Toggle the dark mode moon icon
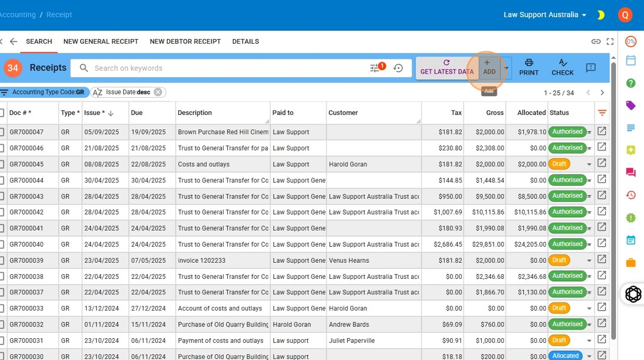 tap(601, 15)
